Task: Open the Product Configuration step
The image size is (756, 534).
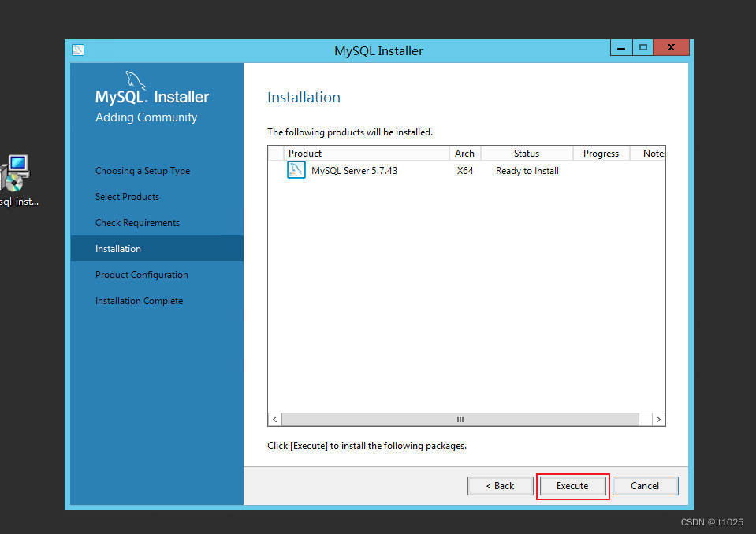Action: click(x=142, y=275)
